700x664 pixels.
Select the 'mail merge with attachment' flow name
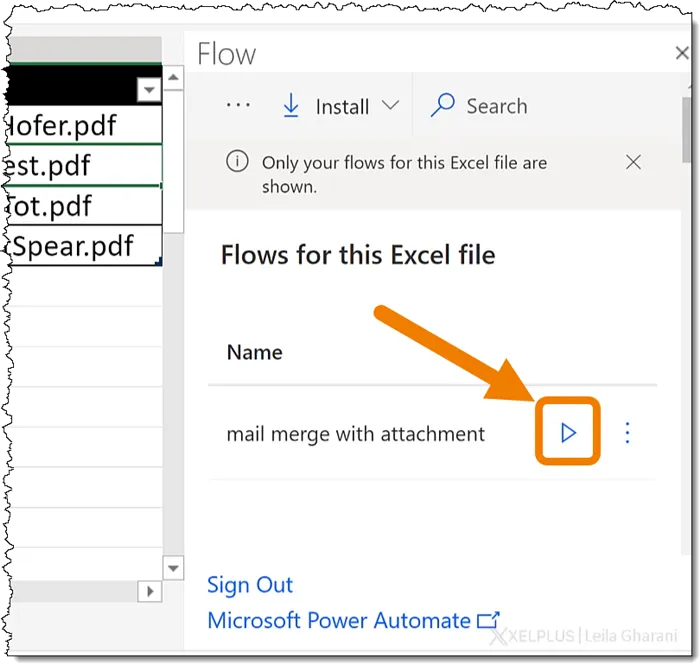click(x=355, y=434)
